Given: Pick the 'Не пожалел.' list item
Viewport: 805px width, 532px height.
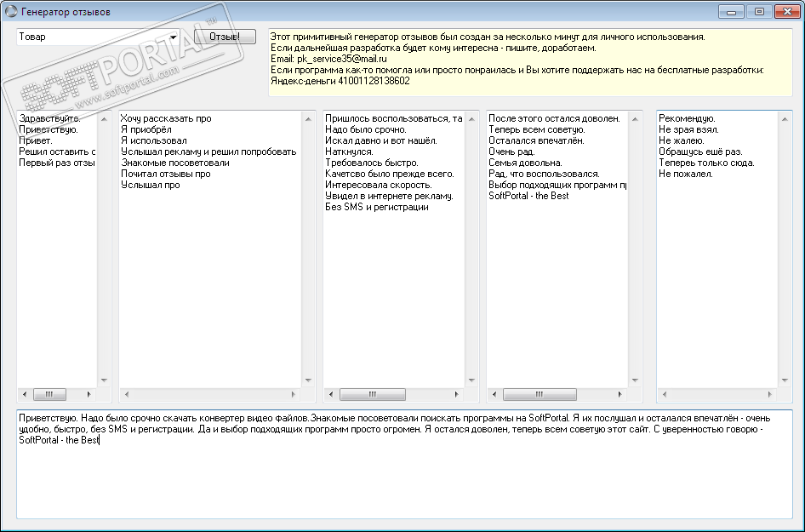Looking at the screenshot, I should coord(685,174).
